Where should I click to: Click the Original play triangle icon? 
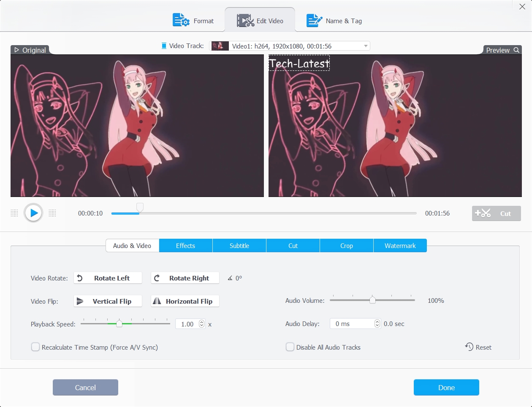pyautogui.click(x=17, y=50)
